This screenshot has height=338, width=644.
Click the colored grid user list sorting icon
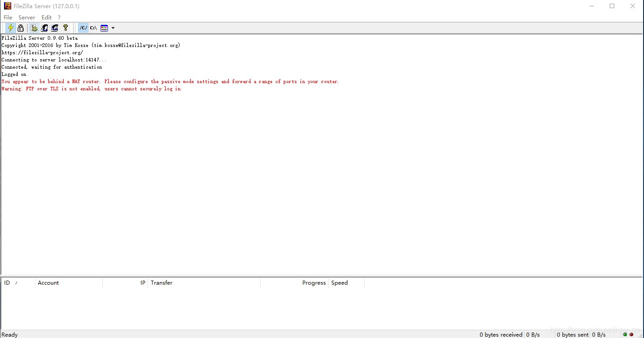click(104, 28)
